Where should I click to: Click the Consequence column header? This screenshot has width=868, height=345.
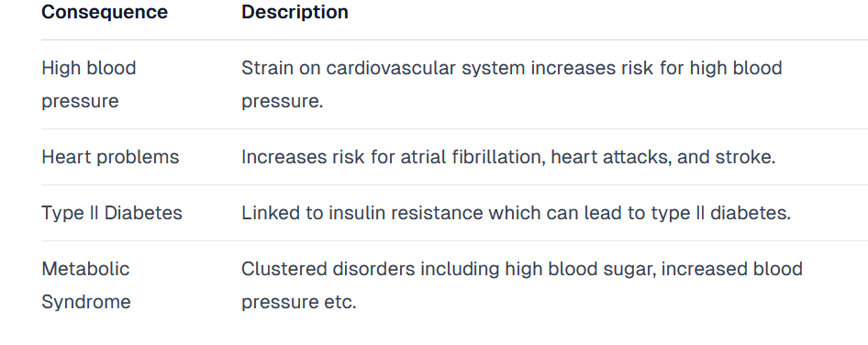[105, 12]
